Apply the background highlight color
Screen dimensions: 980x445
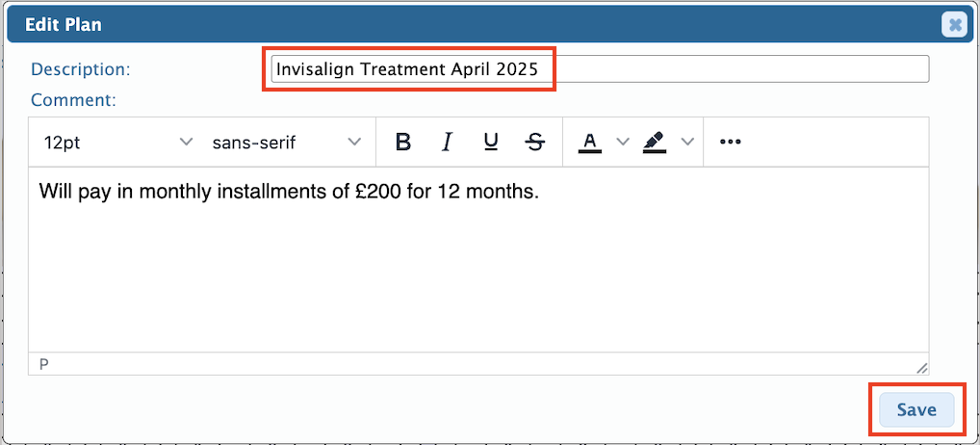tap(655, 142)
